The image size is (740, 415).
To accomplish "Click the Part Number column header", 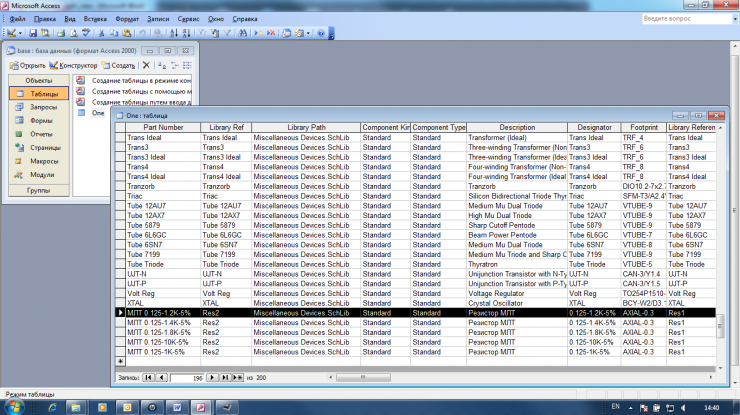I will (163, 128).
